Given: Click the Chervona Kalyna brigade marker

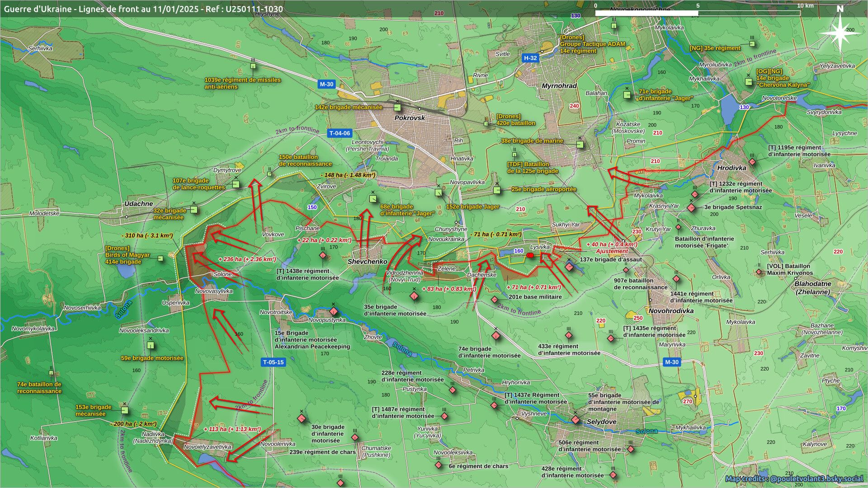Looking at the screenshot, I should 749,82.
